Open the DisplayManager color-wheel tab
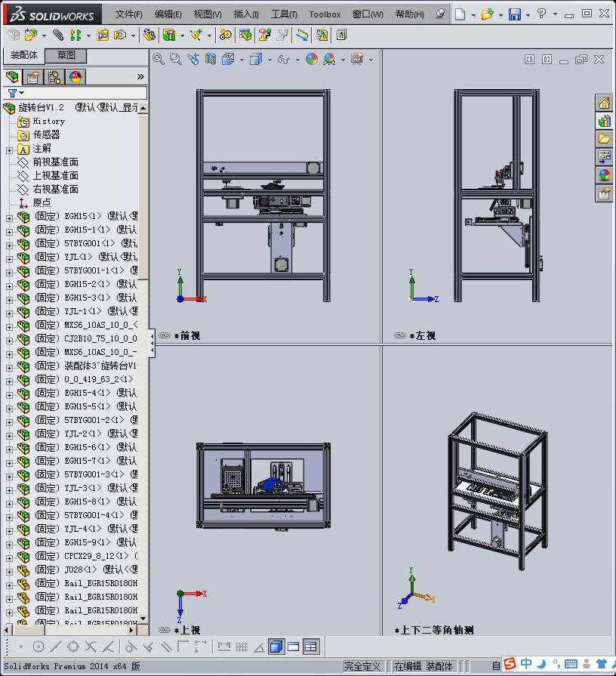Viewport: 616px width, 676px height. [x=75, y=77]
